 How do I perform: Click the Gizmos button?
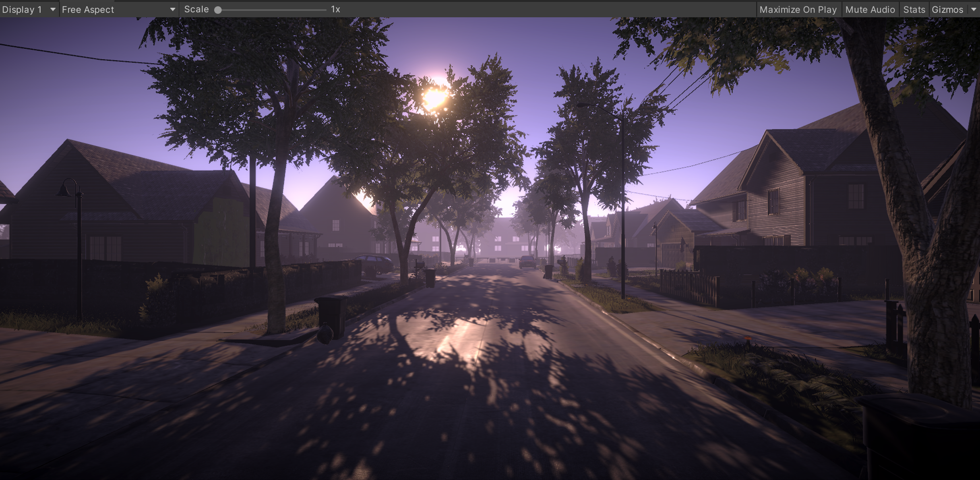coord(947,10)
